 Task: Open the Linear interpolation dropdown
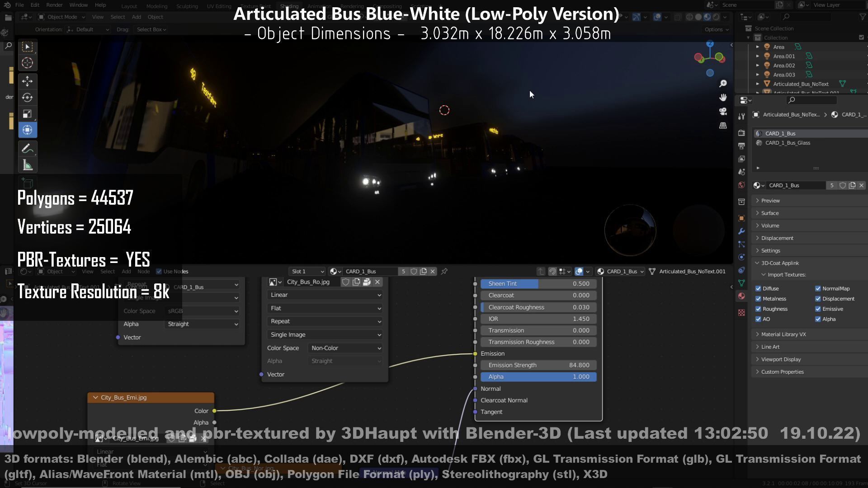tap(325, 295)
